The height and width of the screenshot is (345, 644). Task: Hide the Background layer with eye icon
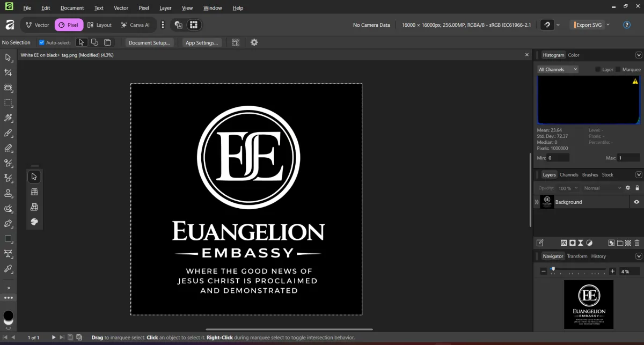point(636,202)
